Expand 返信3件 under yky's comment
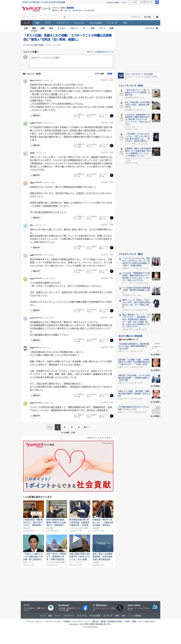Viewport: 181px width, 644px height. click(35, 217)
